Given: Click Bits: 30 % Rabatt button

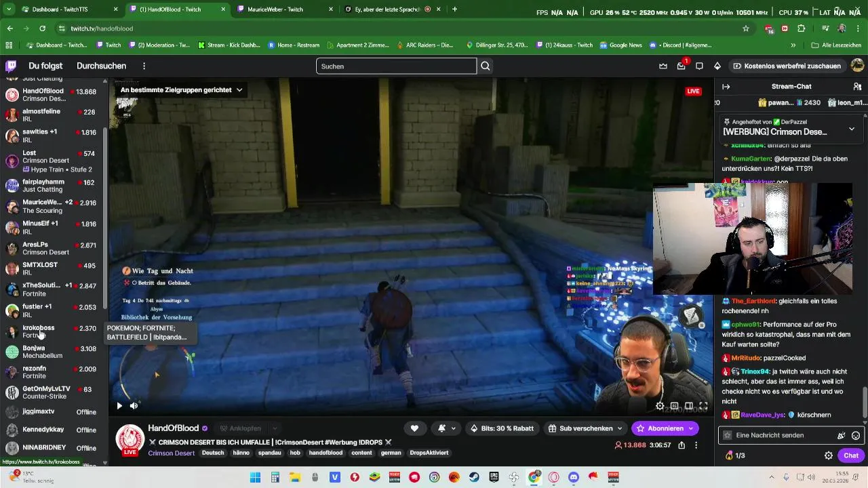Looking at the screenshot, I should 502,428.
